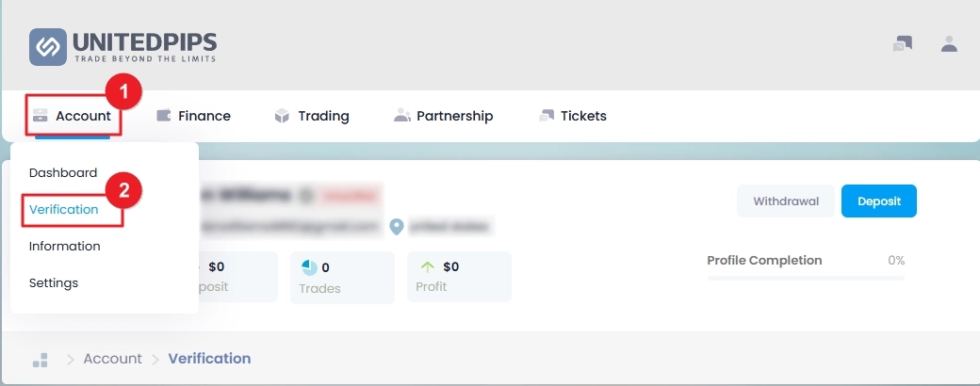The image size is (980, 386).
Task: Choose Dashboard in the Account dropdown
Action: pyautogui.click(x=63, y=173)
